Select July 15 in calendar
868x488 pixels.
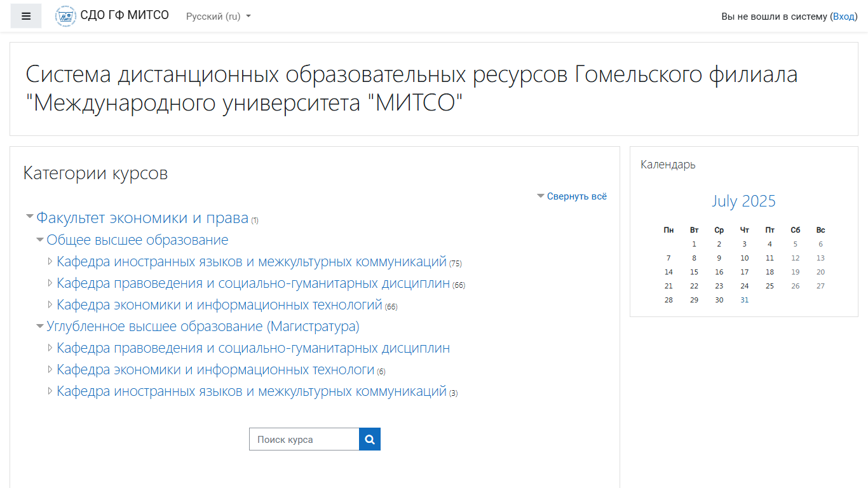(694, 272)
